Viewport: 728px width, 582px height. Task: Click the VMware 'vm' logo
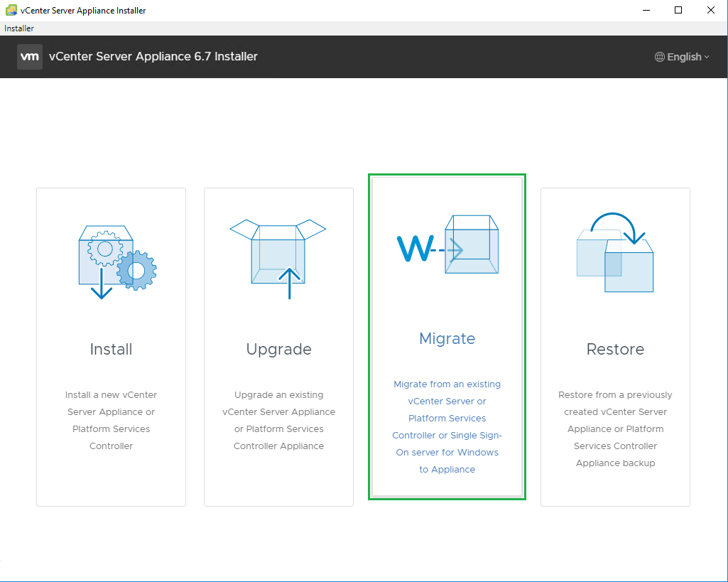pos(30,57)
